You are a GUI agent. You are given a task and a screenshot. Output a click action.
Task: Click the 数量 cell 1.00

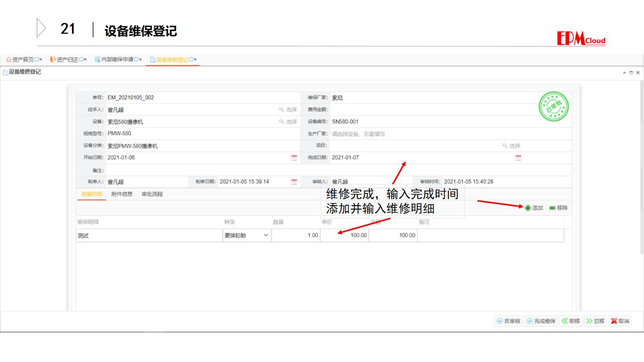point(296,235)
